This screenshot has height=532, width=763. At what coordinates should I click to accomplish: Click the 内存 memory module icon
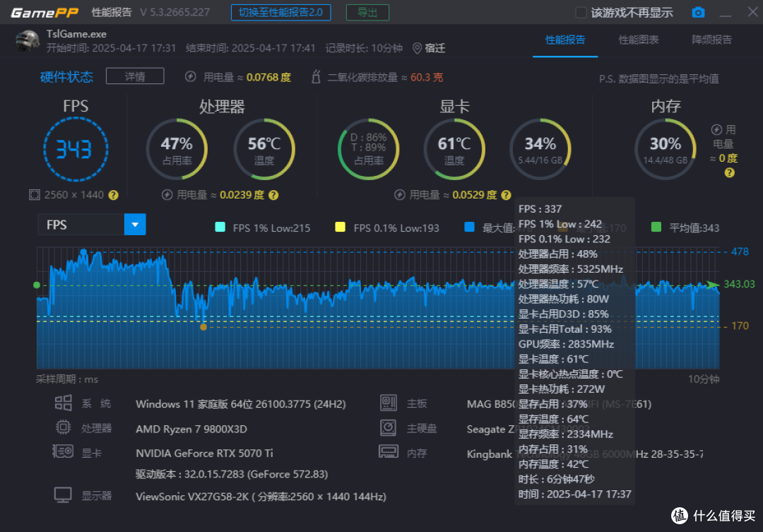[x=388, y=452]
